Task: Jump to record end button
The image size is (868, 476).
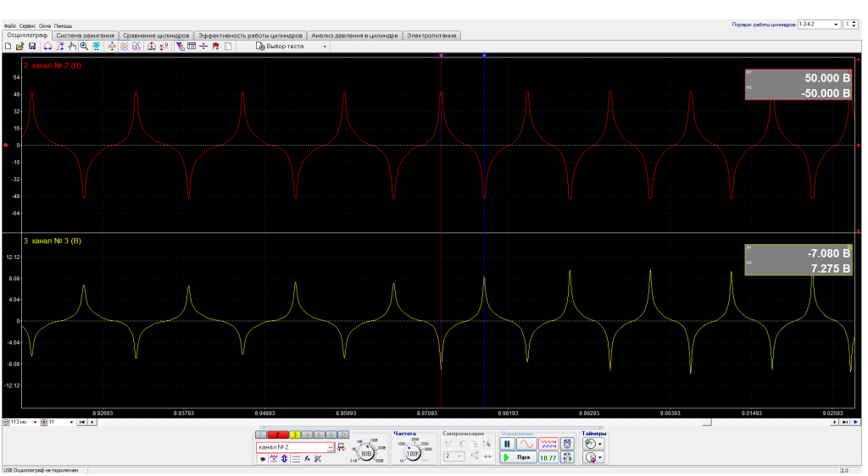Action: [845, 422]
